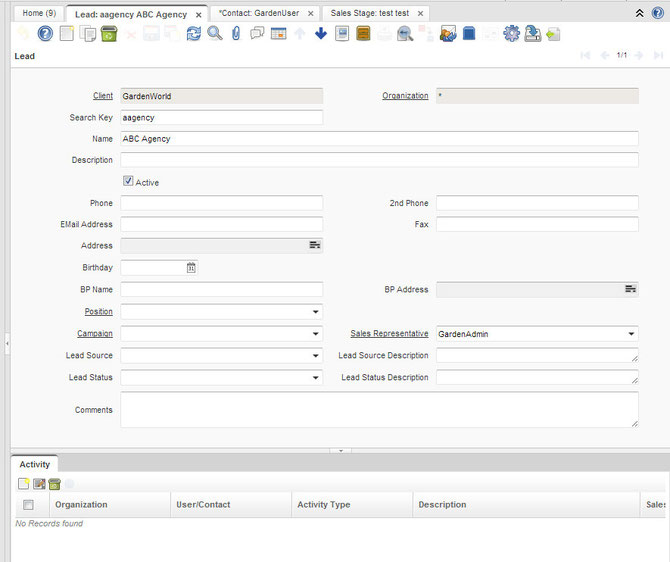670x562 pixels.
Task: Collapse the detail pane splitter arrow
Action: [x=341, y=450]
